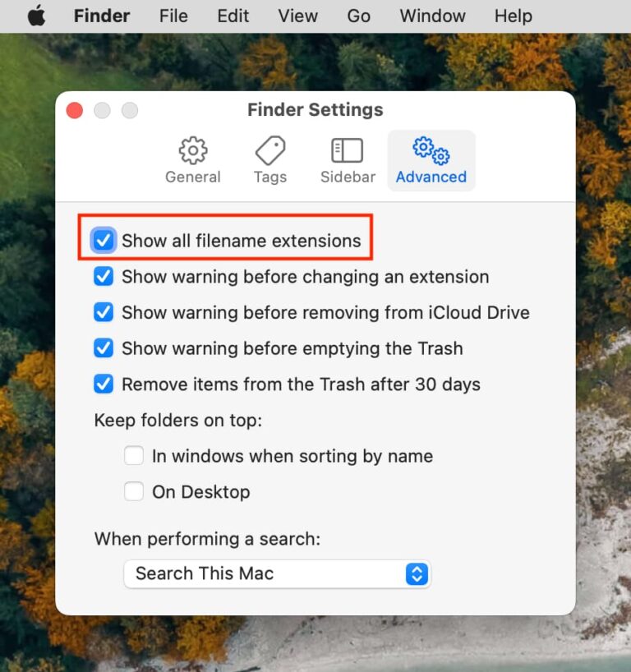Open the Finder menu
This screenshot has height=672, width=631.
[x=102, y=16]
